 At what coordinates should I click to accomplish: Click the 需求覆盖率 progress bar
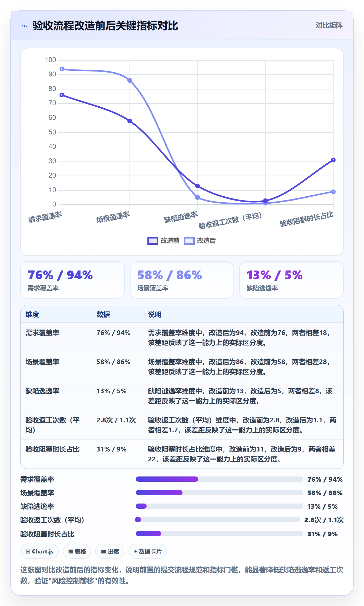click(219, 479)
